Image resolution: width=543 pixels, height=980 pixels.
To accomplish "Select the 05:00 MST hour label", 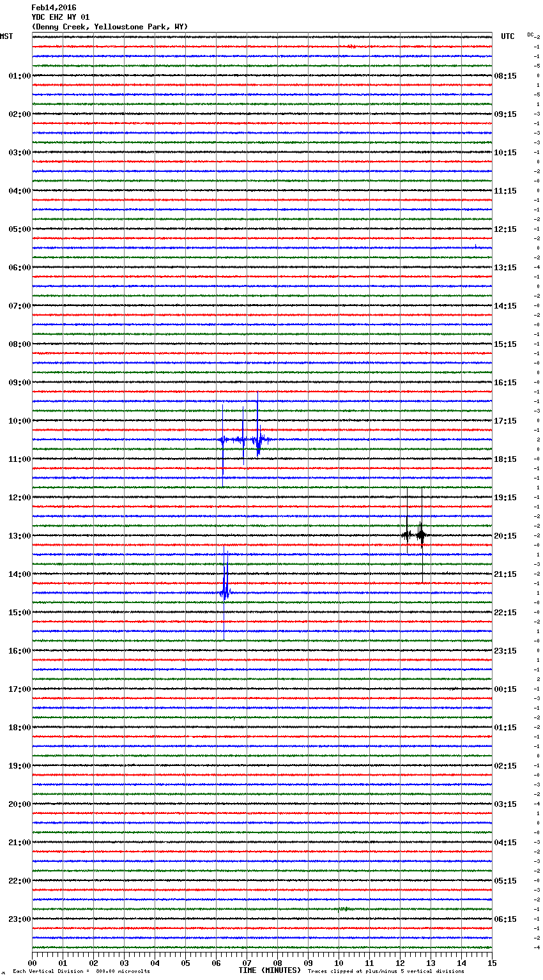I will click(19, 229).
